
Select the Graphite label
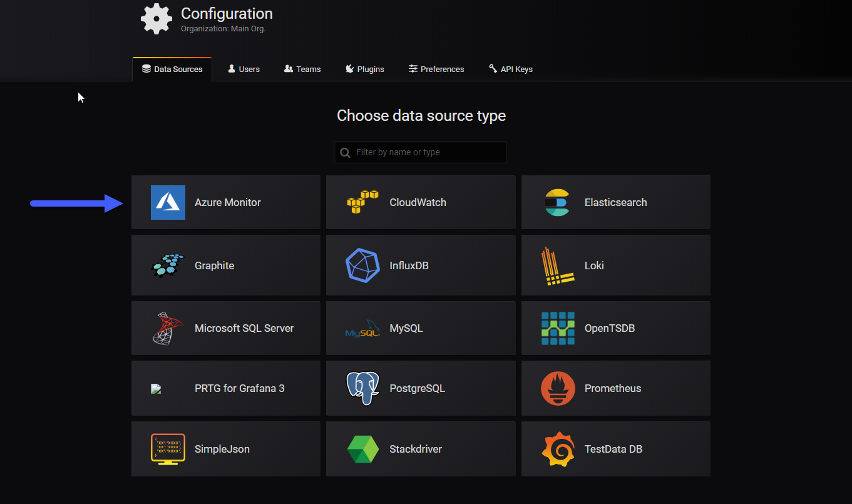click(214, 265)
